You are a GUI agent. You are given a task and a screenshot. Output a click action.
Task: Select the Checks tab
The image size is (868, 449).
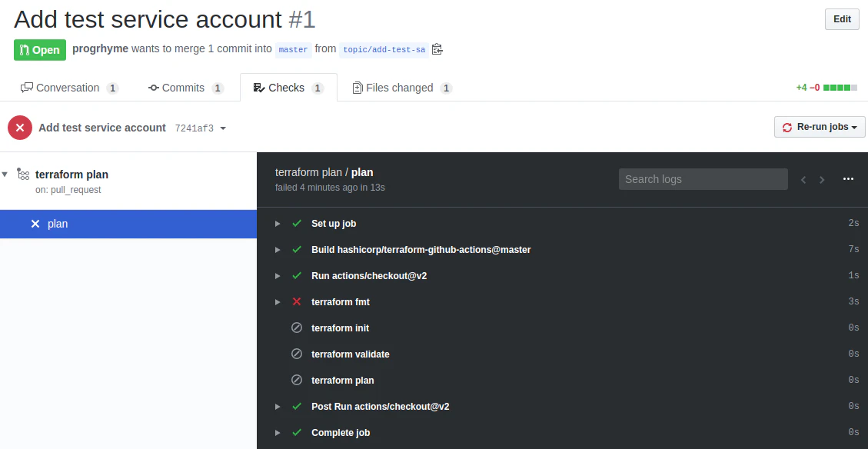[x=288, y=88]
